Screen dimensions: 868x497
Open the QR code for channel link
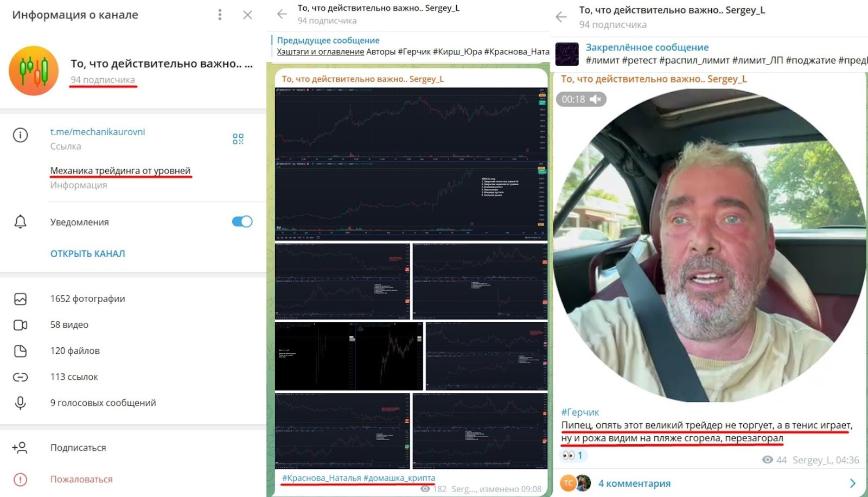click(238, 139)
